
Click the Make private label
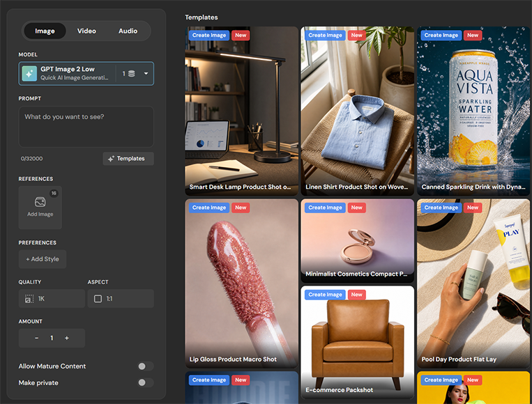38,382
